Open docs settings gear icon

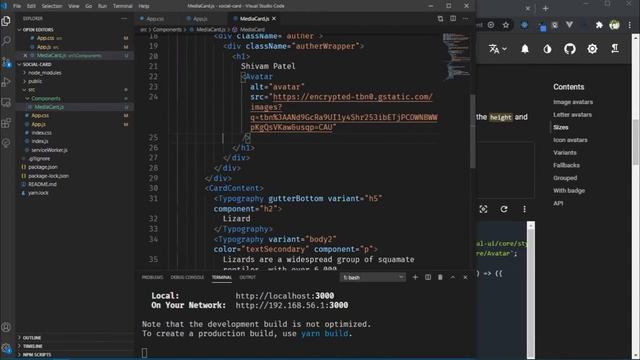592,49
